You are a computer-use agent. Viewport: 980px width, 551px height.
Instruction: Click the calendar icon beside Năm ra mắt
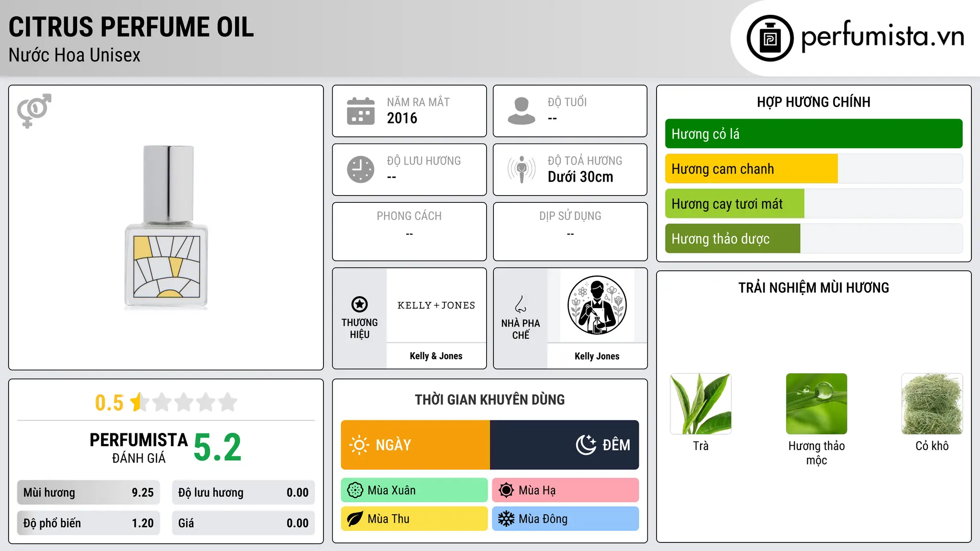click(361, 111)
